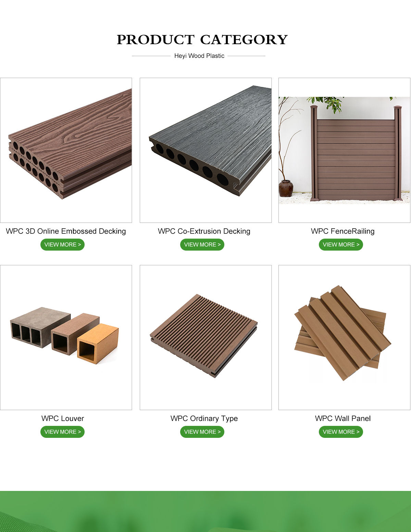The height and width of the screenshot is (532, 411).
Task: Open the WPC FenceRailing product image
Action: click(344, 150)
